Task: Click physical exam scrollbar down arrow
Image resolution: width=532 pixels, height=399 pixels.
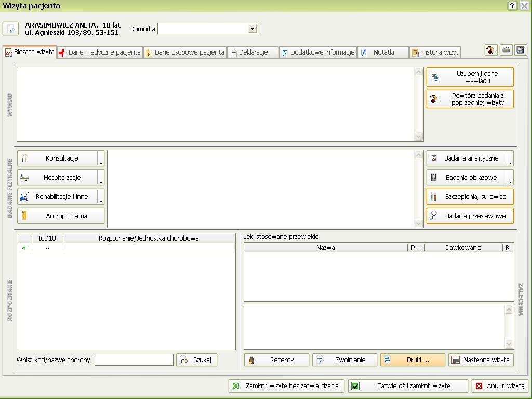Action: 419,223
